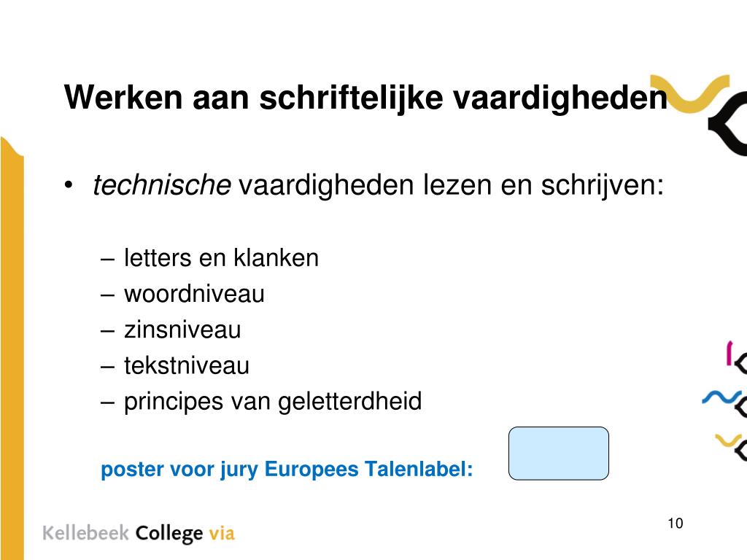This screenshot has height=560, width=747.
Task: Click the blue wave ribbon icon on right edge
Action: pos(721,397)
